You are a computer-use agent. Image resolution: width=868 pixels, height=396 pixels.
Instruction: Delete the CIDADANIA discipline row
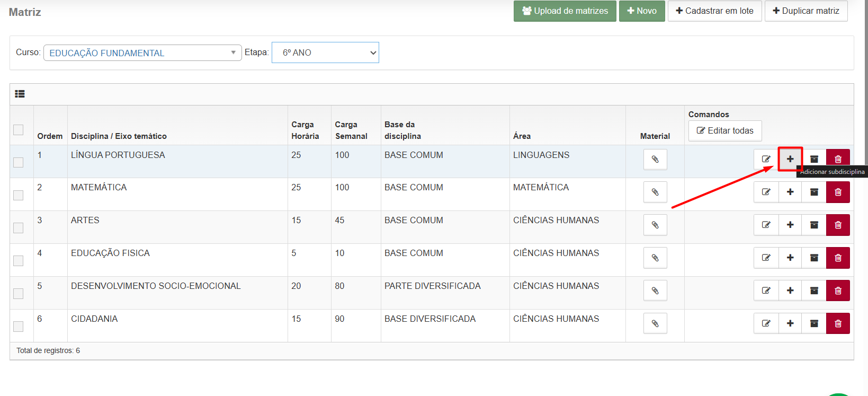click(x=838, y=323)
